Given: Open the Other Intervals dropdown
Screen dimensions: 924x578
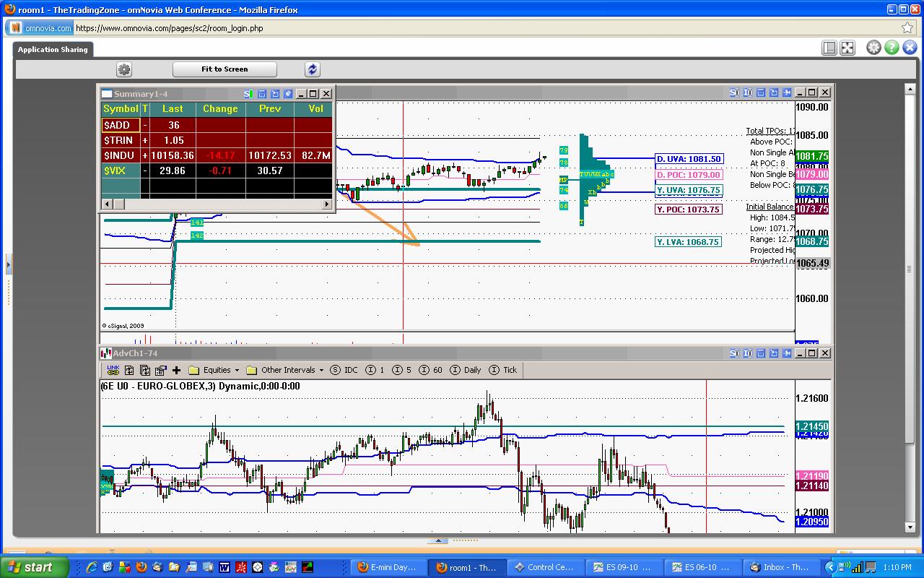Looking at the screenshot, I should tap(285, 370).
